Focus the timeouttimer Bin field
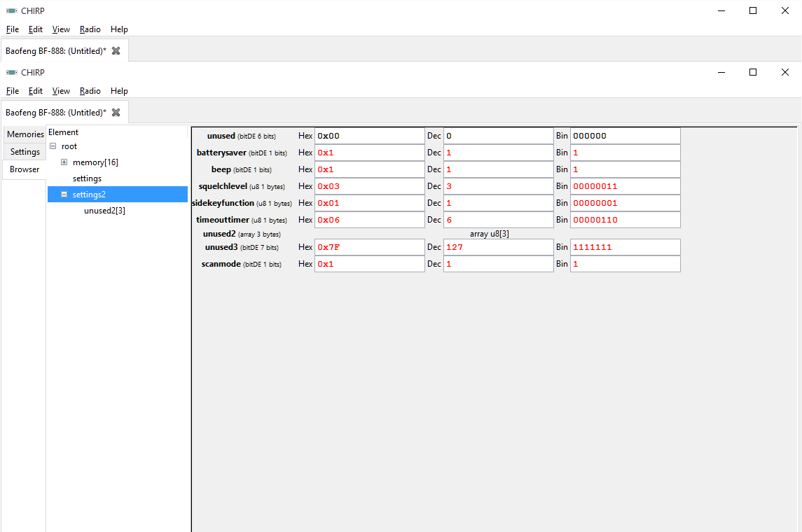The image size is (802, 532). coord(625,220)
